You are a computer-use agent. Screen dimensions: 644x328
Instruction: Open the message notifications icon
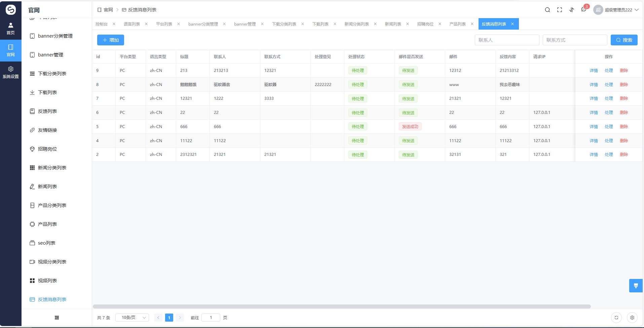(584, 9)
